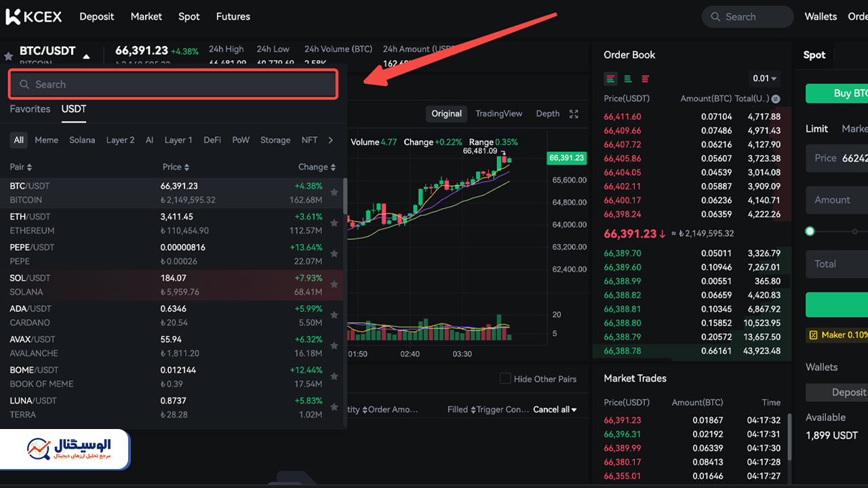This screenshot has width=868, height=488.
Task: Switch to Favorites tab
Action: pos(30,109)
